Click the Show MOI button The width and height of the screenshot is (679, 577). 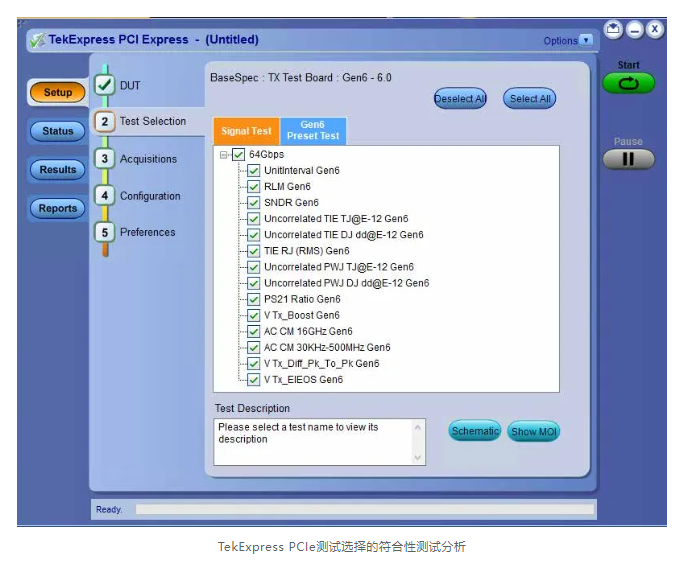coord(533,432)
